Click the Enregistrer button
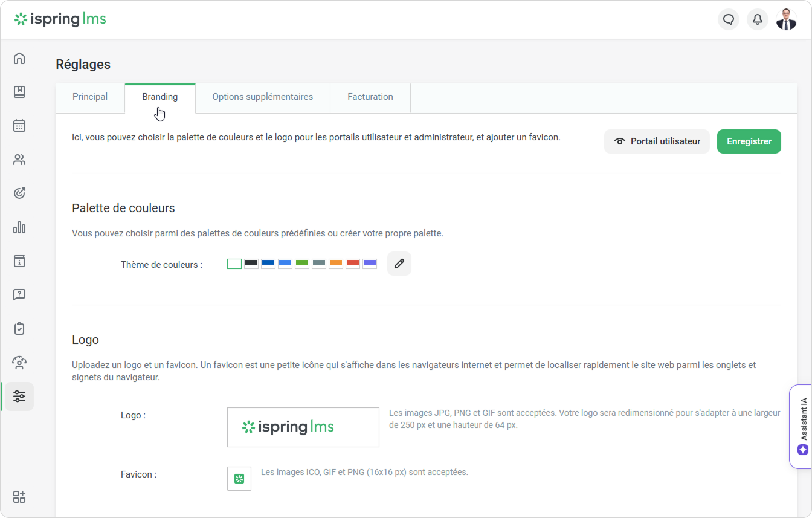812x518 pixels. [x=749, y=141]
